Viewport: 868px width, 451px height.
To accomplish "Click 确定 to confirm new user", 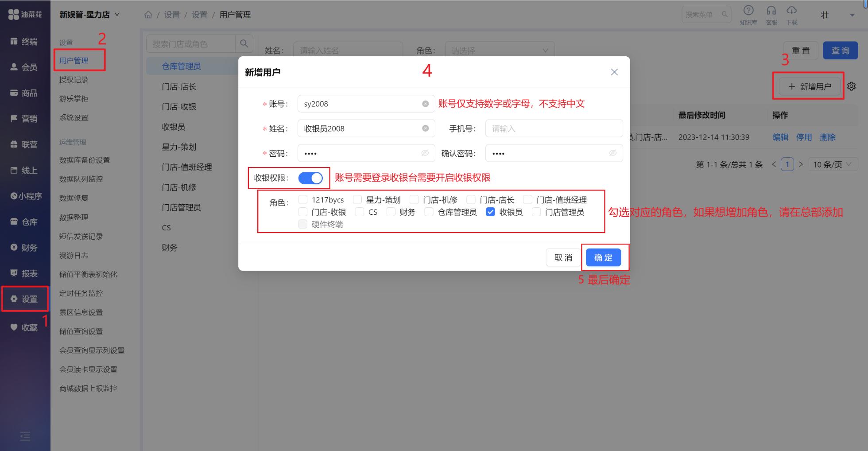I will pyautogui.click(x=603, y=258).
